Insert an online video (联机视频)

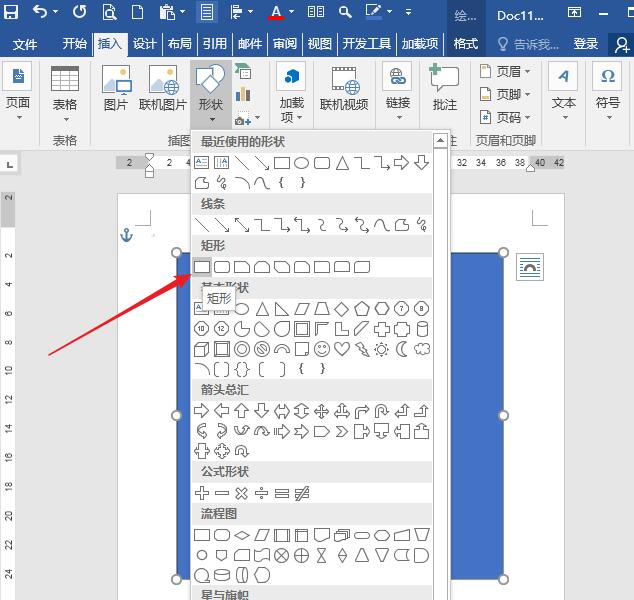pos(344,89)
